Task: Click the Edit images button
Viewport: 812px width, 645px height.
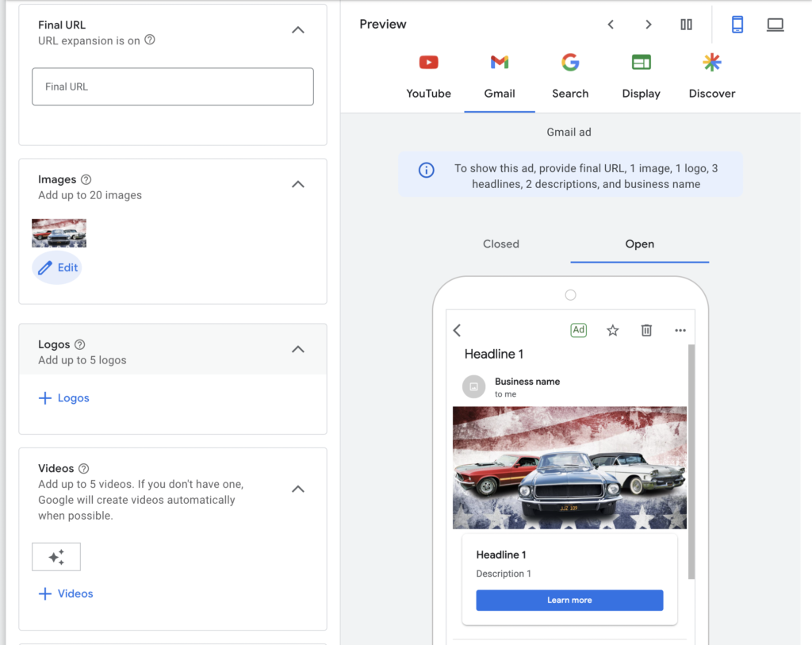Action: [57, 268]
